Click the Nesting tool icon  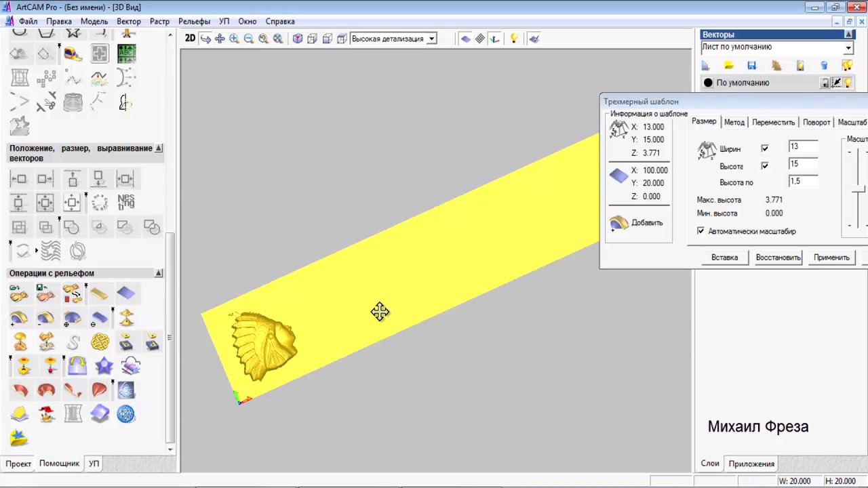(126, 202)
